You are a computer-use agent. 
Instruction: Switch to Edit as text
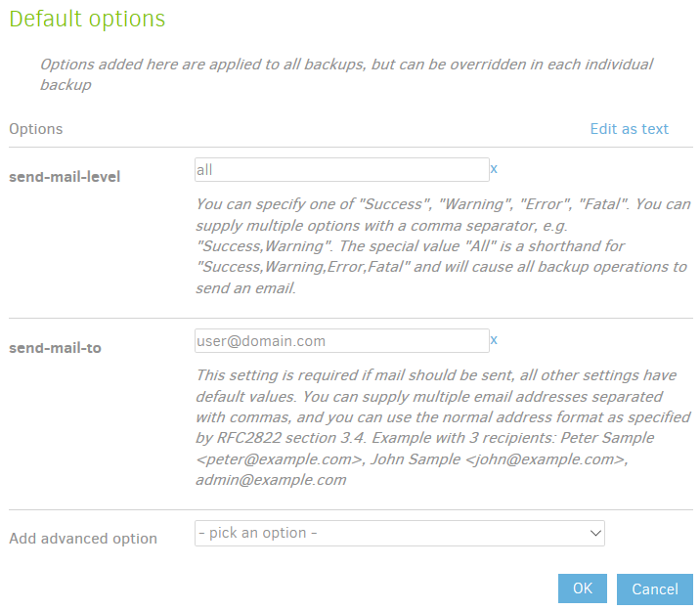(x=629, y=129)
